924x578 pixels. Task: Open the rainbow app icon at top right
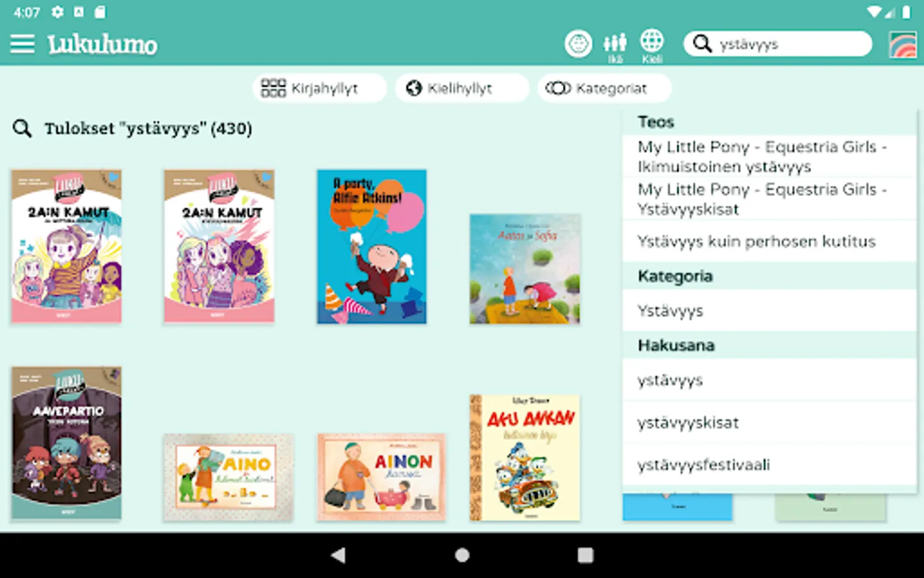pyautogui.click(x=902, y=44)
